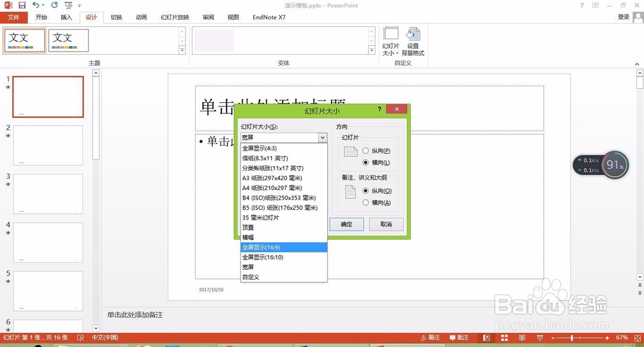Open customize quick access toolbar dropdown
The image size is (644, 347).
79,5
